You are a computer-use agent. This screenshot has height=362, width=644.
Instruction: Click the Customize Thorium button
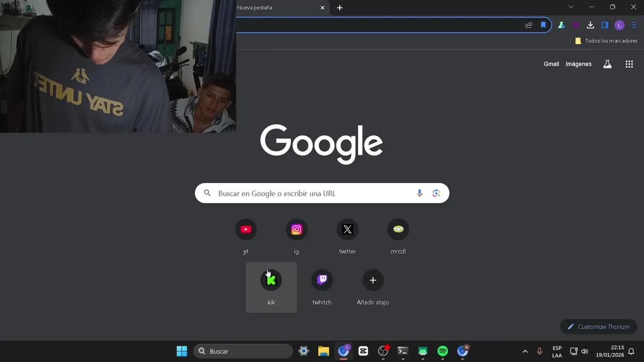[x=599, y=327]
